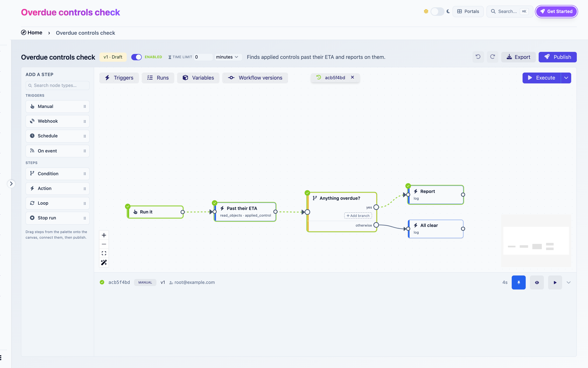Select the Past their ETA node
588x368 pixels.
pyautogui.click(x=245, y=212)
